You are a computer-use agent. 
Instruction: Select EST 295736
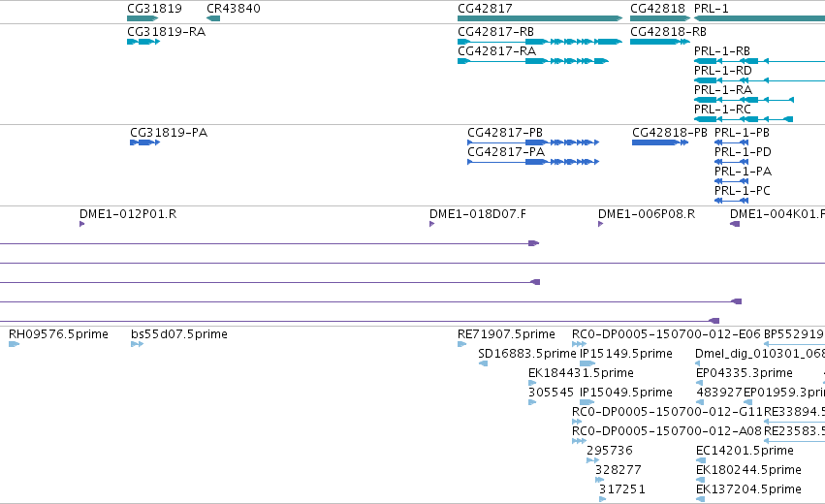coord(593,460)
